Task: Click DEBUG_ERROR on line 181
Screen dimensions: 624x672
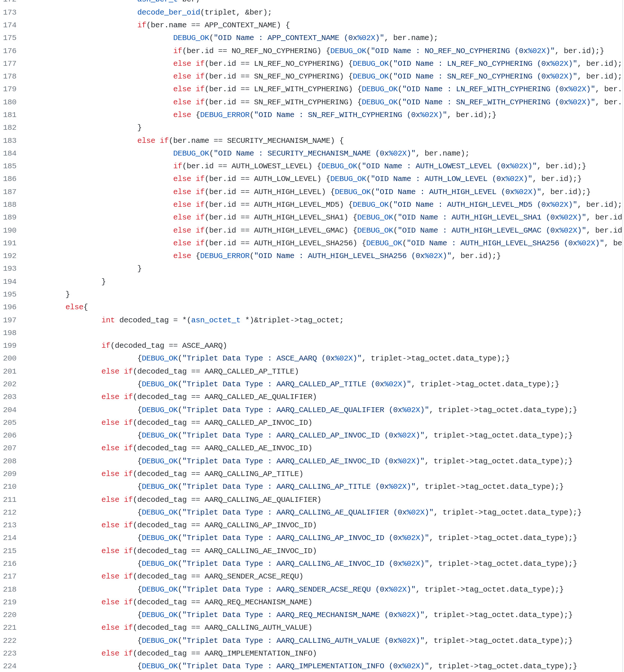Action: pos(225,115)
